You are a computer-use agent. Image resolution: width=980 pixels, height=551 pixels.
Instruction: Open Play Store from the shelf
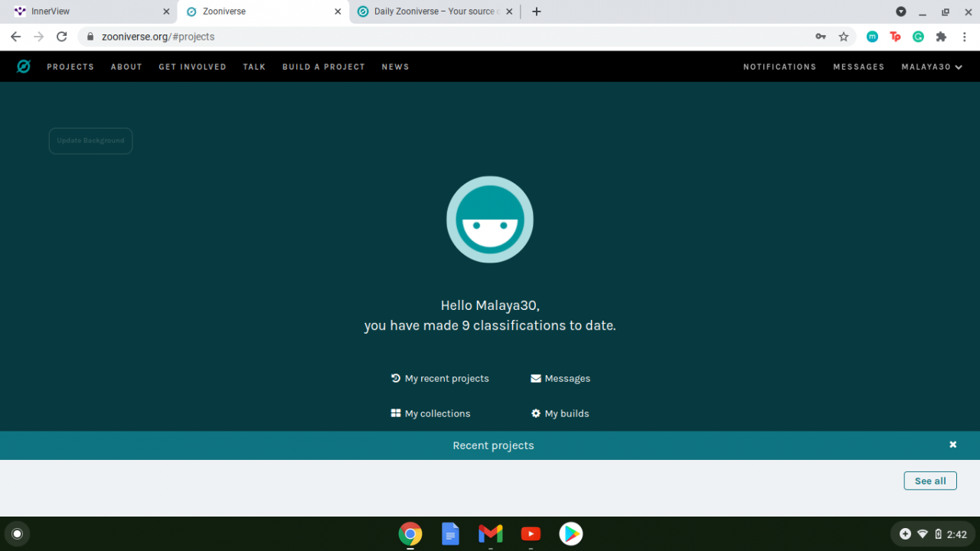coord(570,533)
